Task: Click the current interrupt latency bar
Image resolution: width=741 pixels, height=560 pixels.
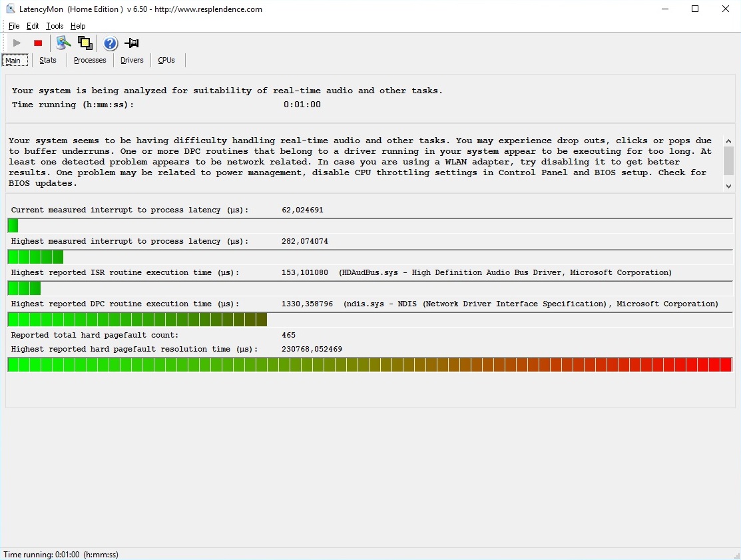Action: tap(370, 226)
